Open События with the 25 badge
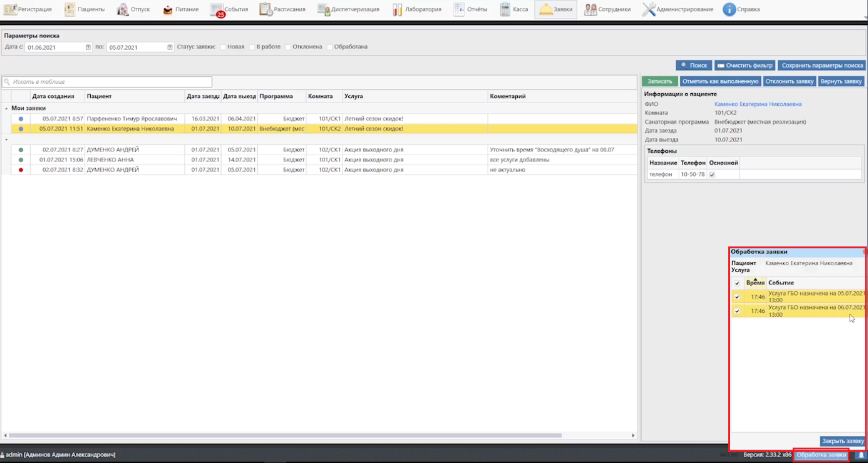Screen dimensions: 868x463 [x=217, y=9]
